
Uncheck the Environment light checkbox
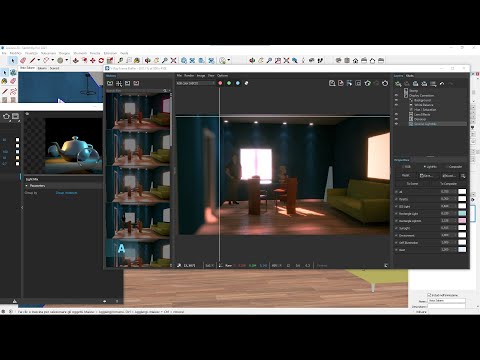click(x=397, y=235)
